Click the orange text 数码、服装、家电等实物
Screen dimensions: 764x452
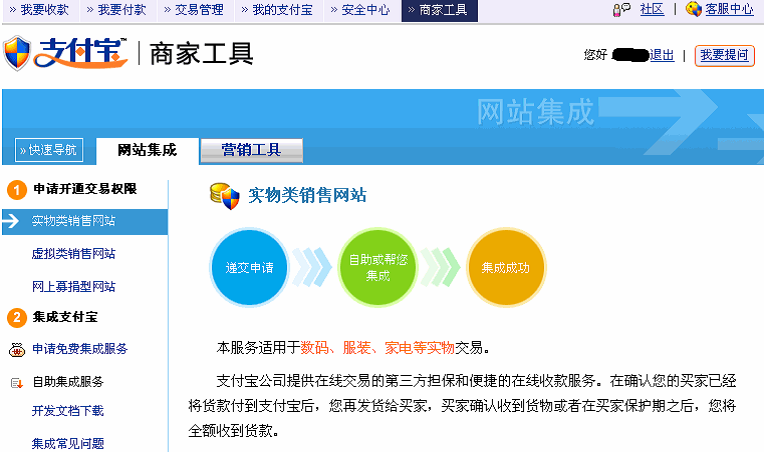[378, 348]
